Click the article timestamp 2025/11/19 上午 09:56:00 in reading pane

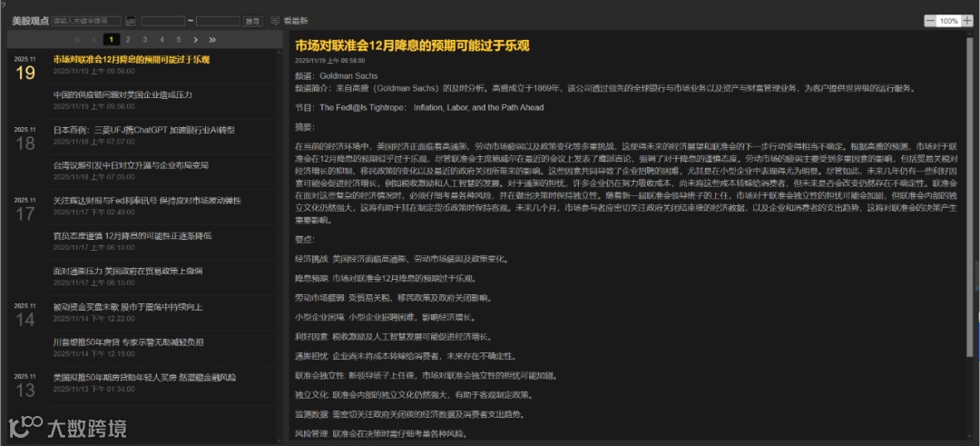[x=330, y=61]
